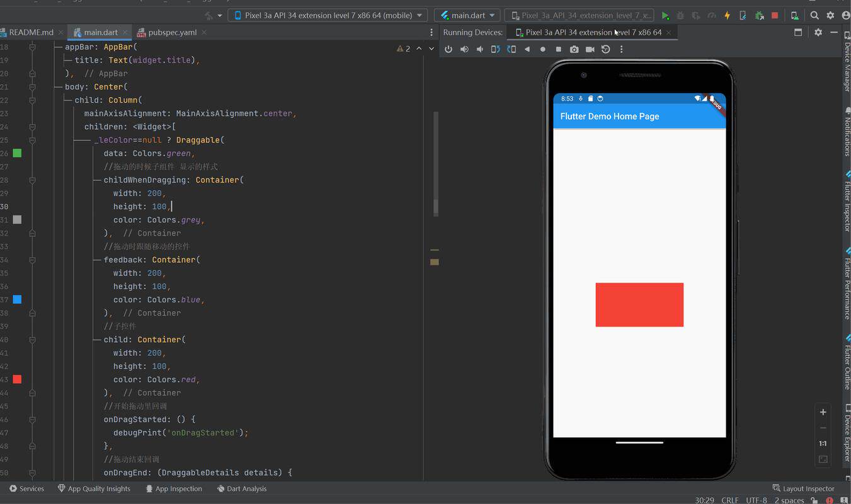Click red draggable box in emulator
This screenshot has height=504, width=851.
[639, 305]
